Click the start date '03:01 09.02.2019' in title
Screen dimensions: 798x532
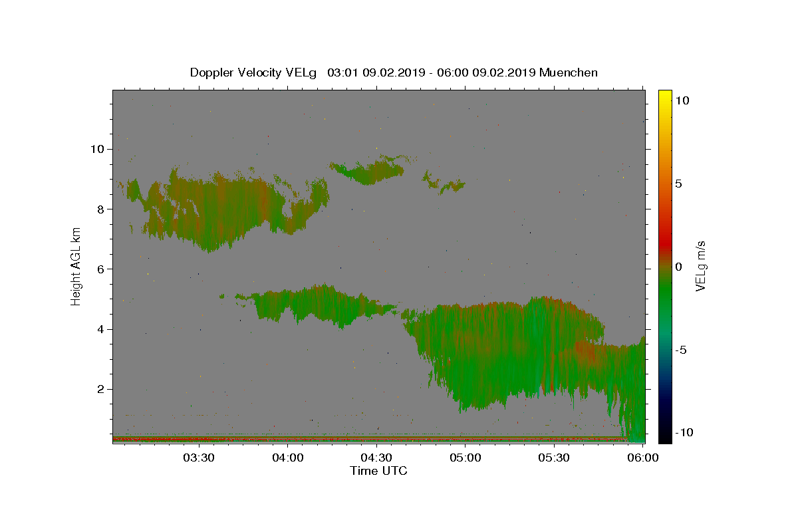point(375,72)
